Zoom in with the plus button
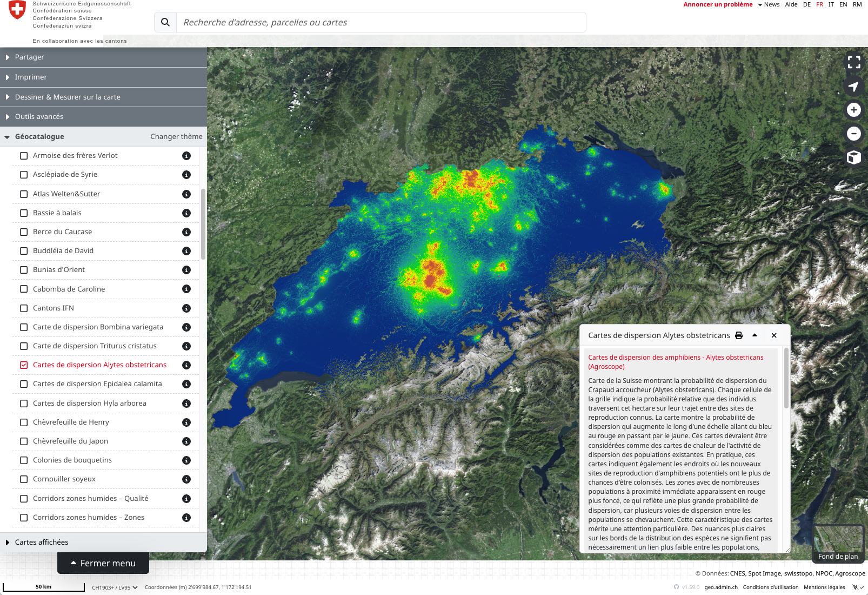868x595 pixels. click(x=853, y=110)
